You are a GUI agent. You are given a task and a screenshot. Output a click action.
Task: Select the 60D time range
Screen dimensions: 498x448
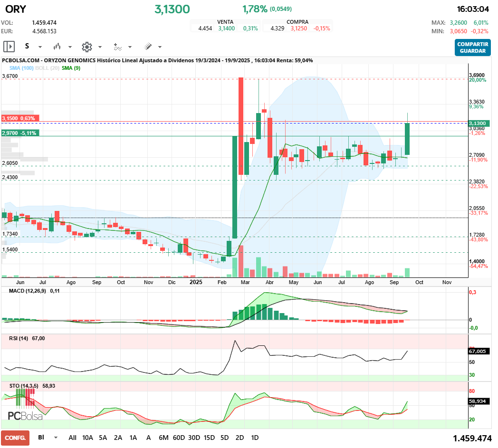pos(179,438)
